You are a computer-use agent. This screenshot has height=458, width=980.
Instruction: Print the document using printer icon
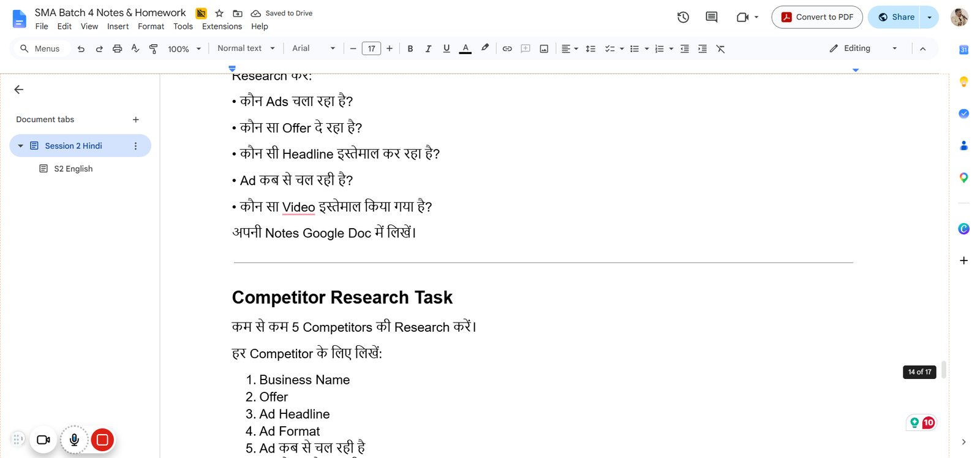tap(117, 49)
